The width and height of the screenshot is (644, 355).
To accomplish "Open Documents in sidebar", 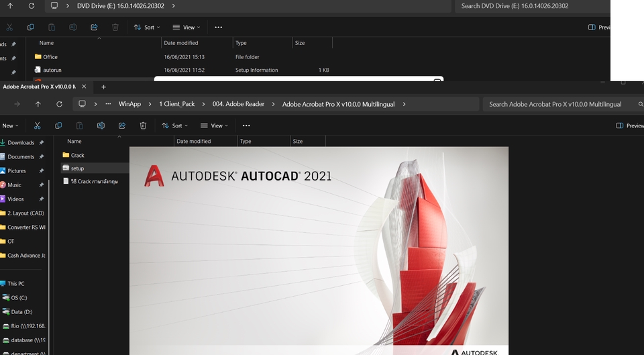I will tap(22, 156).
